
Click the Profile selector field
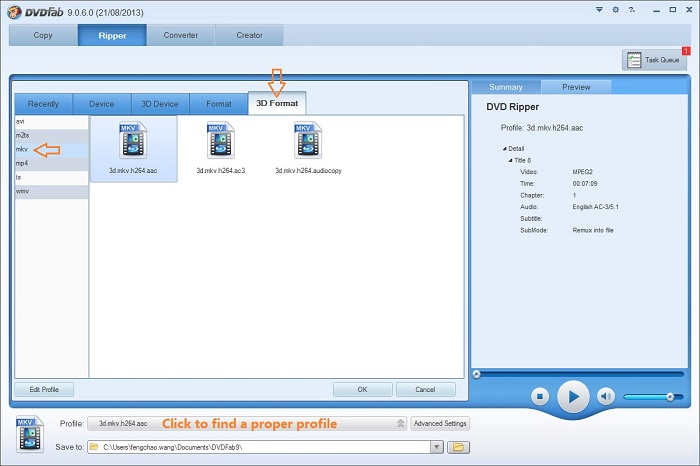247,424
